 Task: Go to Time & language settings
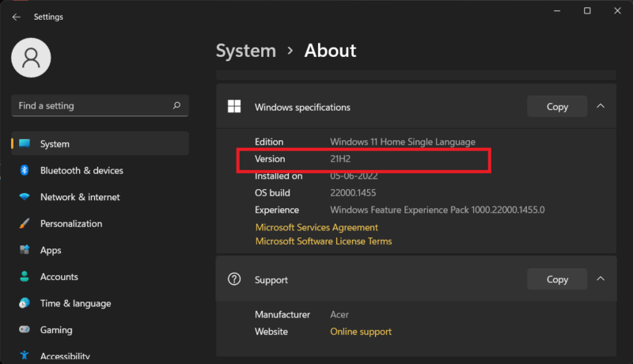pyautogui.click(x=100, y=304)
